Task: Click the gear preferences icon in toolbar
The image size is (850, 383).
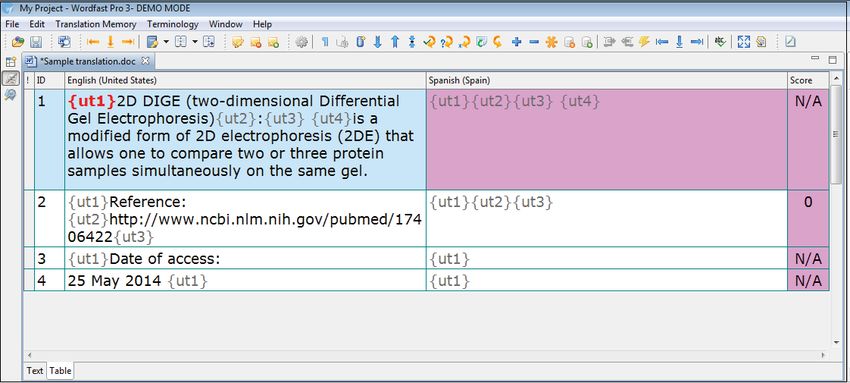Action: [301, 42]
